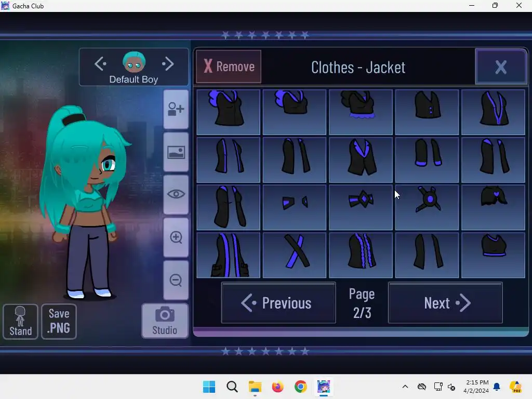Choose the cropped purple-collar jacket
This screenshot has width=532, height=399.
pos(295,112)
